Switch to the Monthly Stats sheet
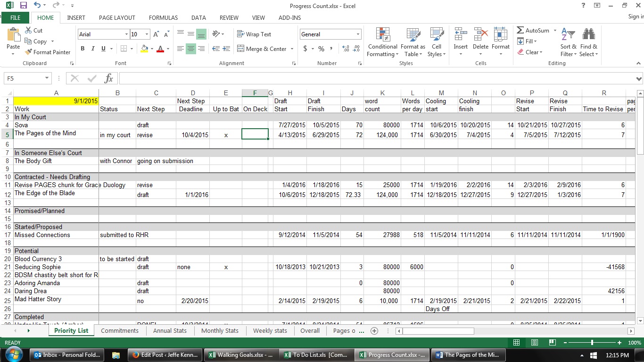 (219, 330)
